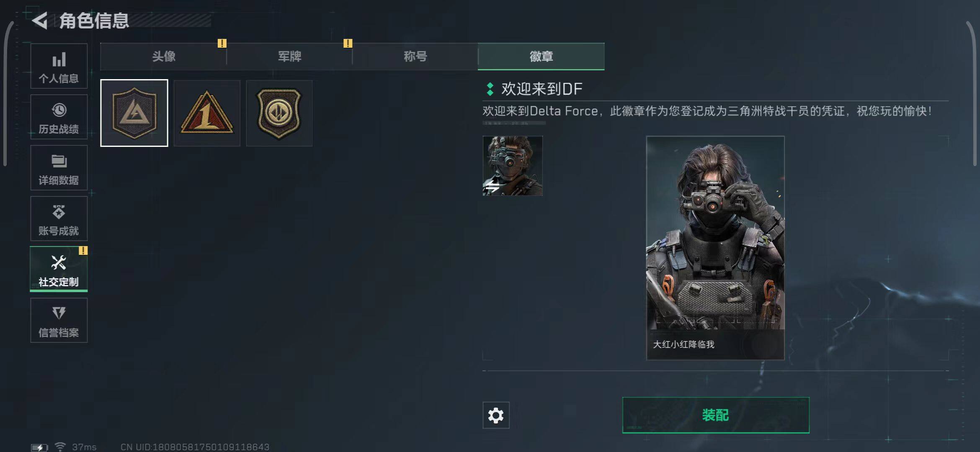Click the 装配 equip button
Viewport: 980px width, 452px height.
pyautogui.click(x=716, y=415)
